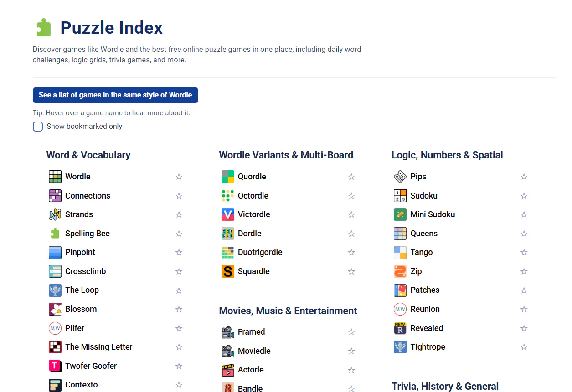The image size is (572, 392).
Task: Click the Mini Sudoku green icon
Action: click(400, 214)
